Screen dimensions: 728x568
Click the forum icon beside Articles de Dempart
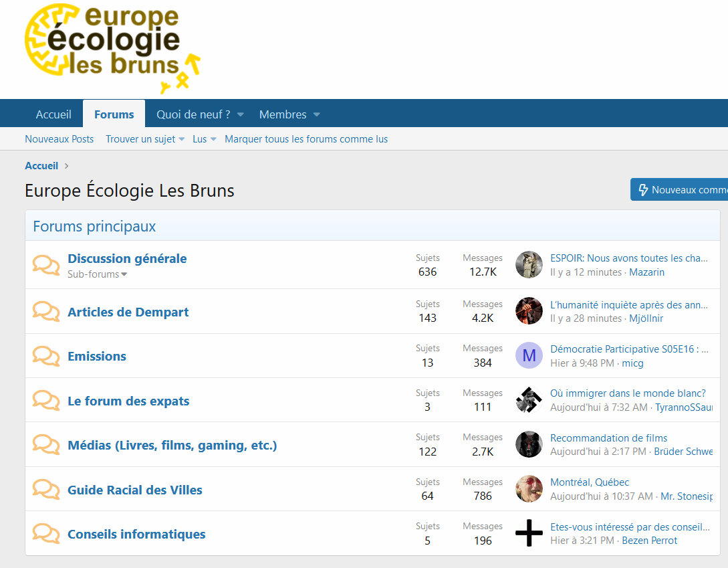coord(46,312)
